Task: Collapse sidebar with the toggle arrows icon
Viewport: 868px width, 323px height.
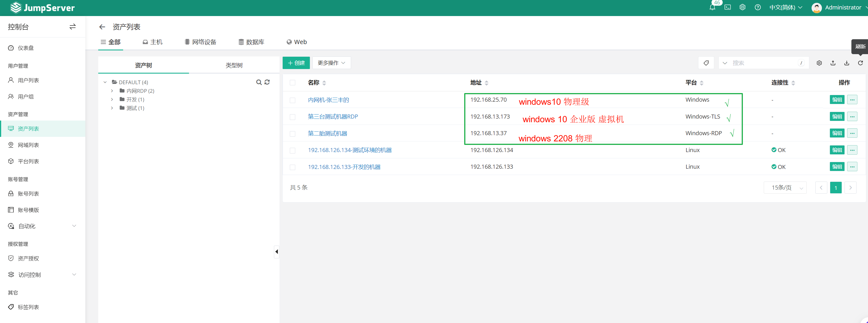Action: point(72,27)
